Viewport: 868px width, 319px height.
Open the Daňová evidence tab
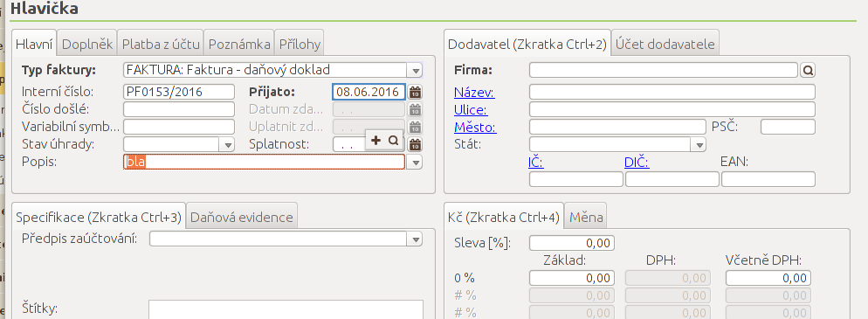pos(242,217)
